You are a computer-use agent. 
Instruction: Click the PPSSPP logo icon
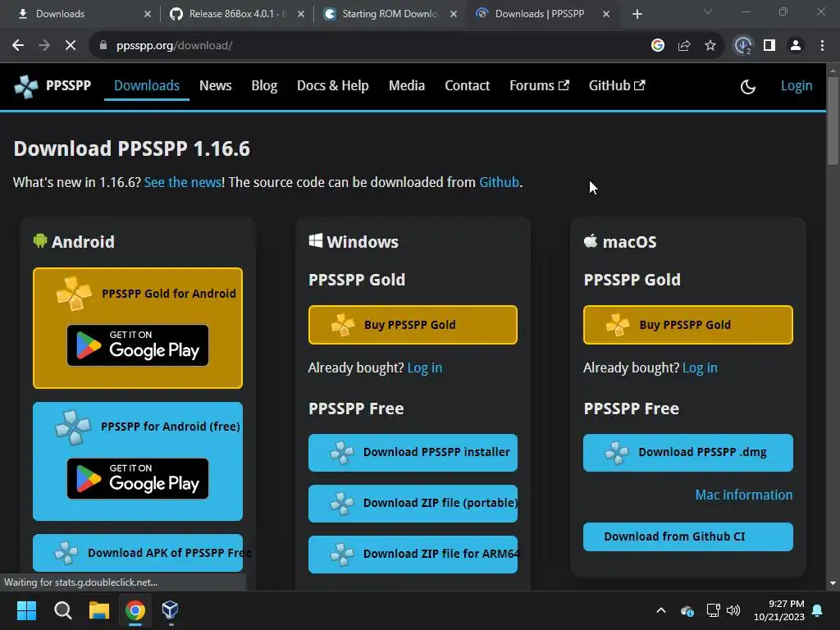tap(25, 86)
